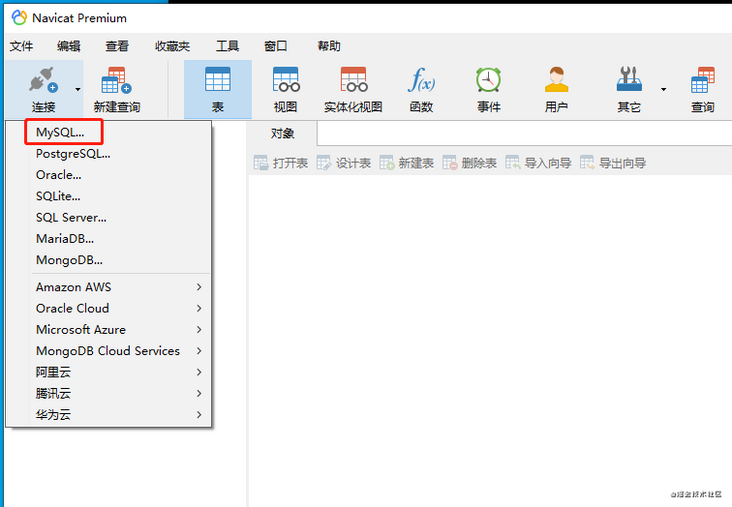Open the Function (函数) f(x) icon

click(x=421, y=79)
